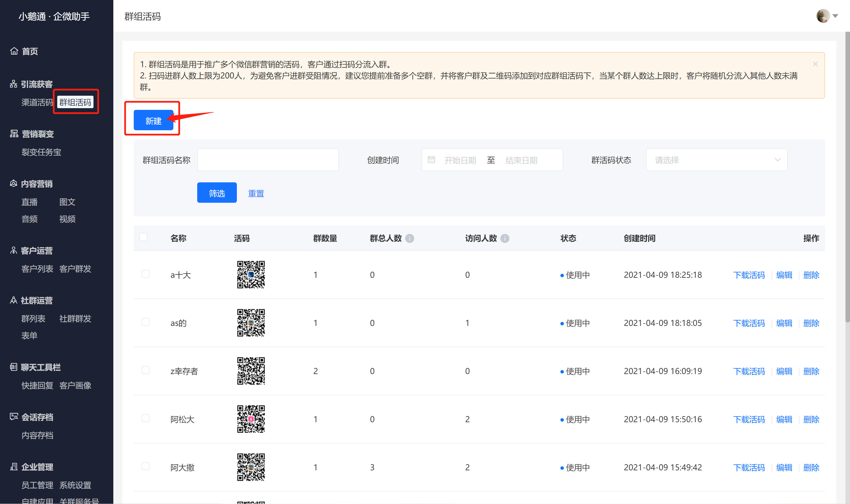850x504 pixels.
Task: Click the 群组活码名称 input field
Action: [x=268, y=160]
